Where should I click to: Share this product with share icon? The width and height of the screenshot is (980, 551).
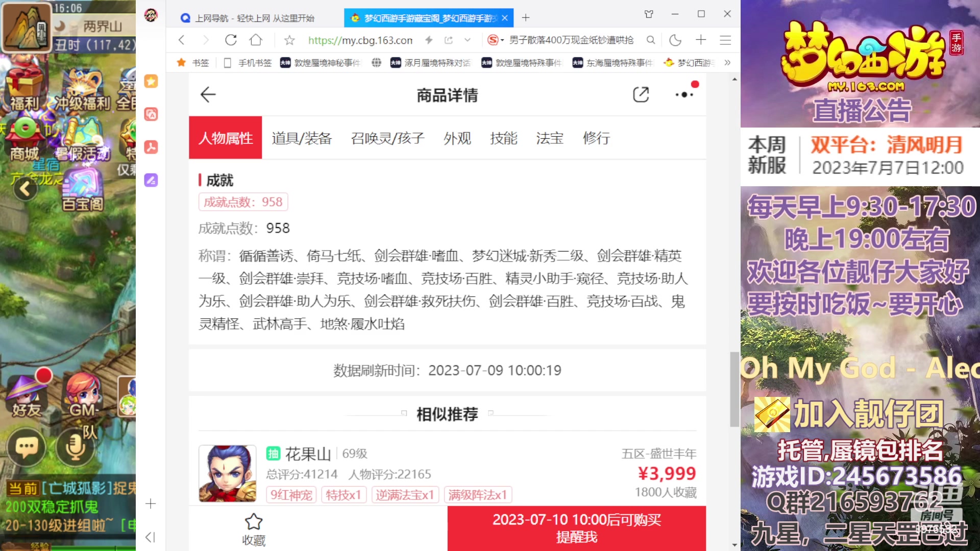point(641,95)
